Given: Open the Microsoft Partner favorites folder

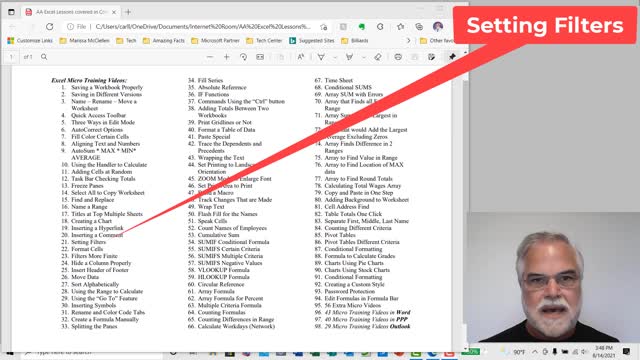Looking at the screenshot, I should coord(216,40).
